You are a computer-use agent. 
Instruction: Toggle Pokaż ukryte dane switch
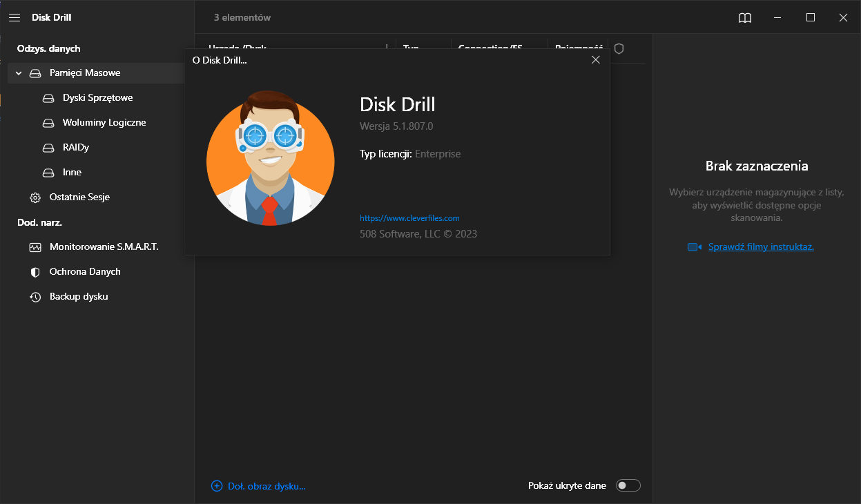point(628,485)
